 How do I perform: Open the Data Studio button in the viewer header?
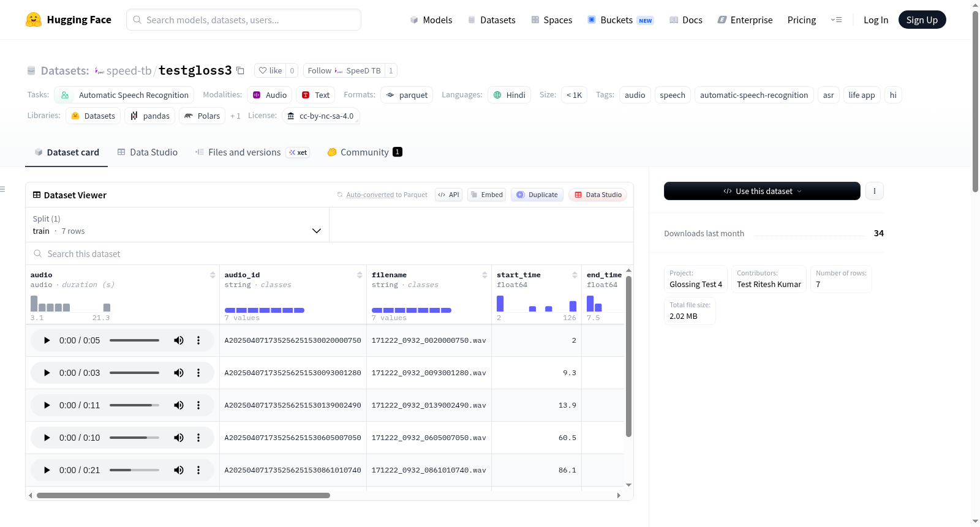598,195
